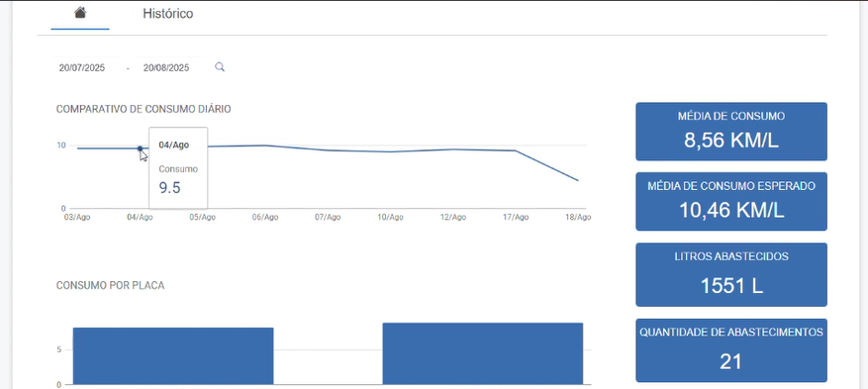The width and height of the screenshot is (868, 389).
Task: Click the 07/Ago axis label
Action: pos(328,218)
